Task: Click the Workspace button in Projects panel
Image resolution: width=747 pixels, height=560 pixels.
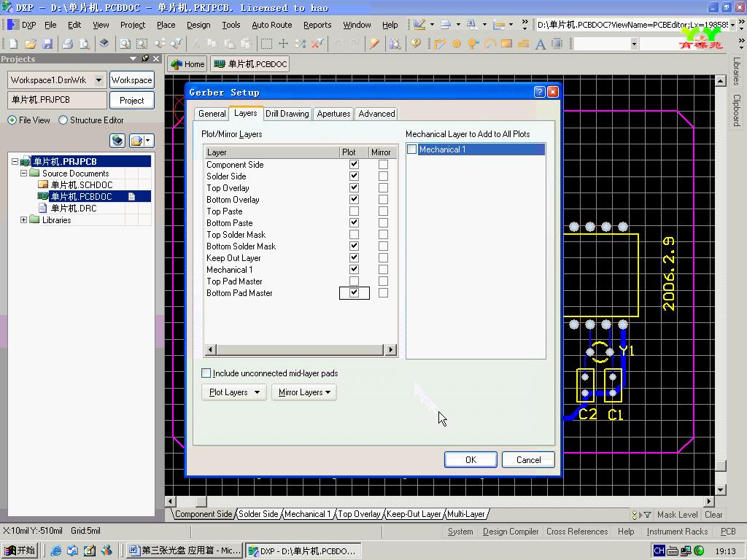Action: click(131, 80)
